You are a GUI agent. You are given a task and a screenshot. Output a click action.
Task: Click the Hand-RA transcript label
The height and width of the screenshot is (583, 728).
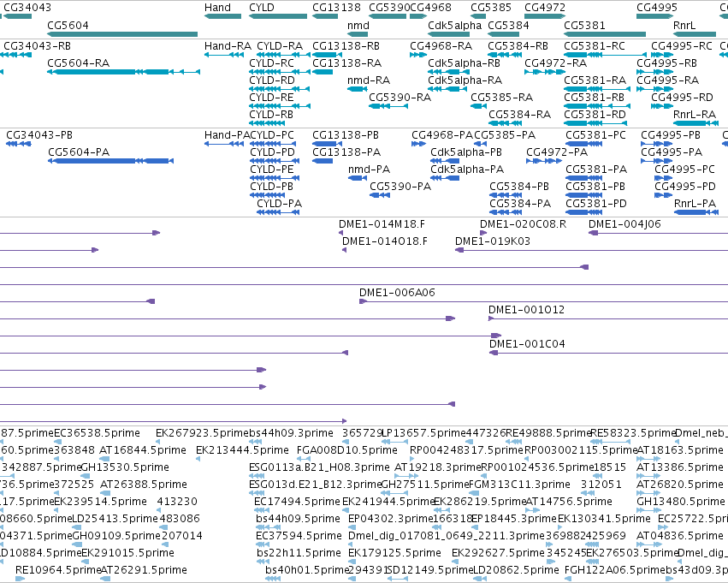(228, 46)
